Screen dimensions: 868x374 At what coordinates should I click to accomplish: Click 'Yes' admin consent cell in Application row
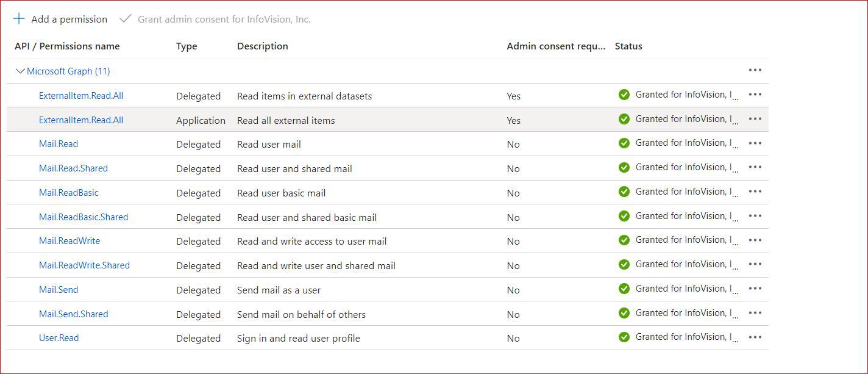tap(513, 121)
